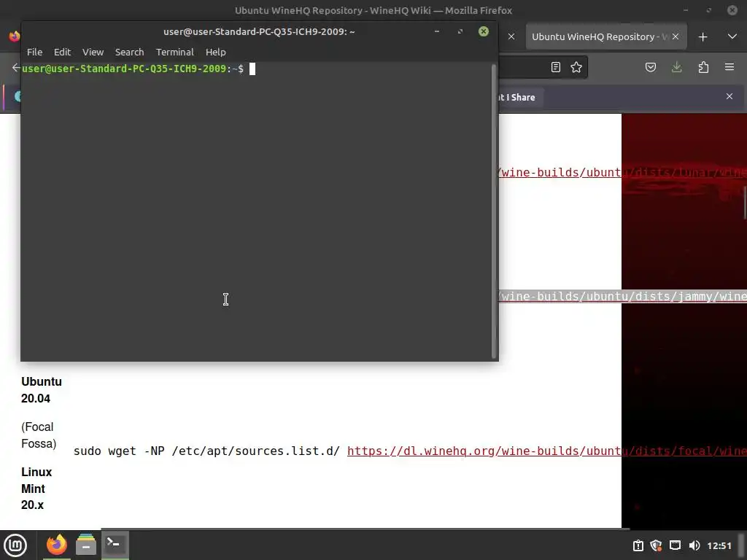The width and height of the screenshot is (747, 560).
Task: Open the jammy wine-builds link
Action: [x=623, y=296]
